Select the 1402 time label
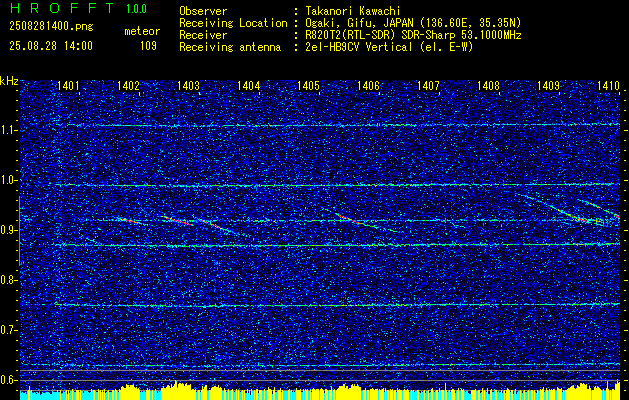Viewport: 629px width, 400px height. coord(128,85)
